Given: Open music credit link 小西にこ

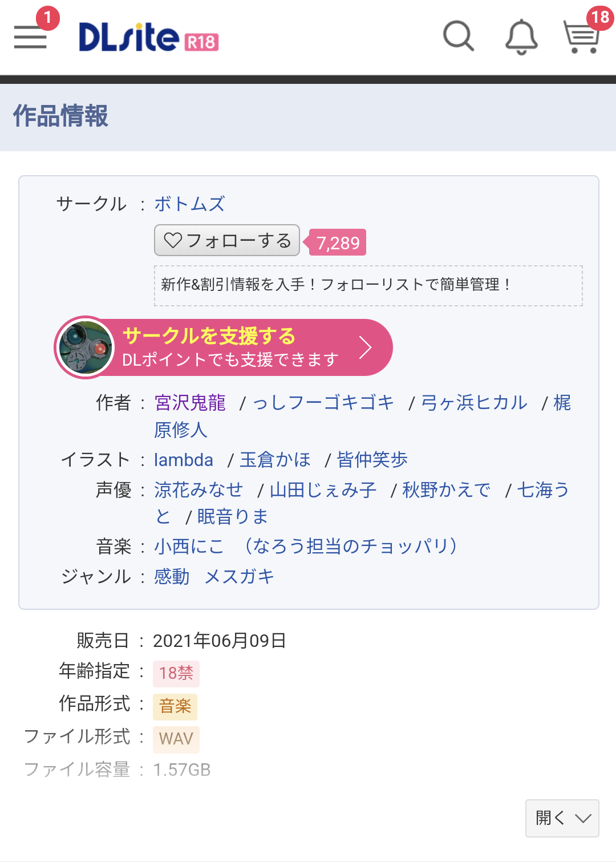Looking at the screenshot, I should [x=189, y=547].
